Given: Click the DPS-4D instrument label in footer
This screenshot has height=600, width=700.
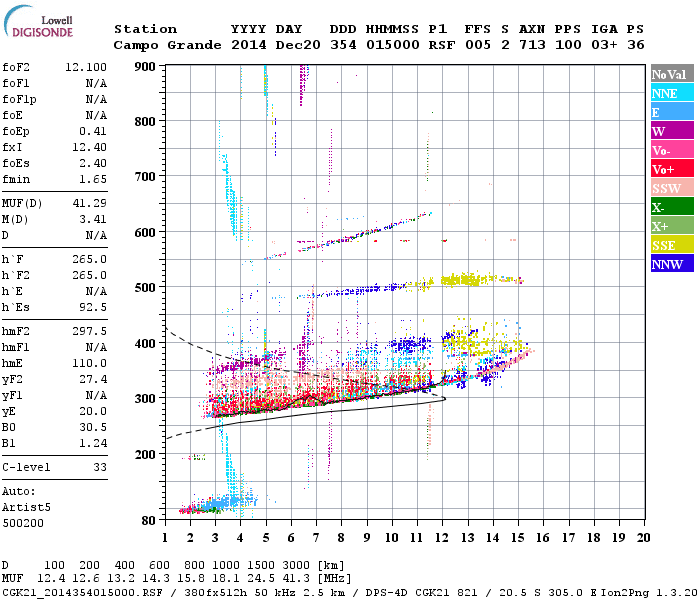Looking at the screenshot, I should [383, 593].
